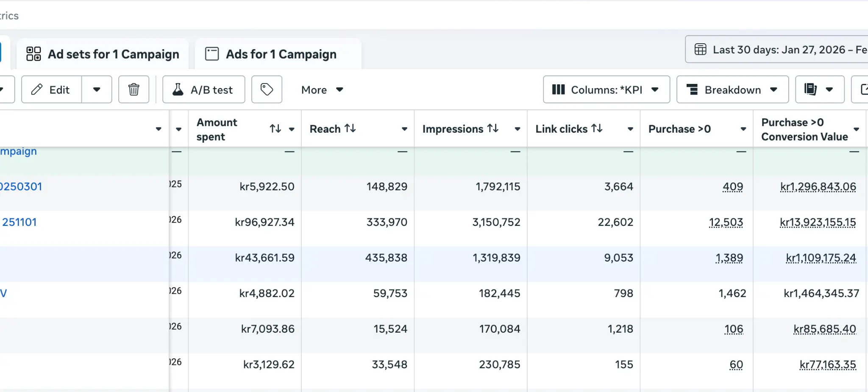
Task: Open the ad set link 251101
Action: [19, 222]
